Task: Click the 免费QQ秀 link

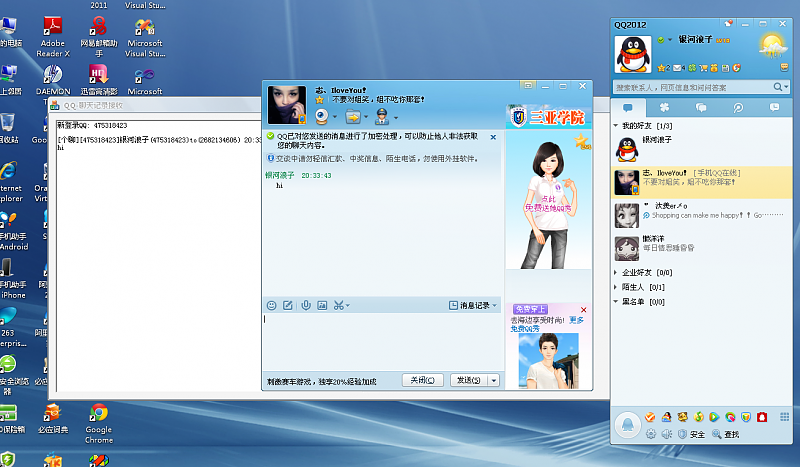Action: click(525, 329)
